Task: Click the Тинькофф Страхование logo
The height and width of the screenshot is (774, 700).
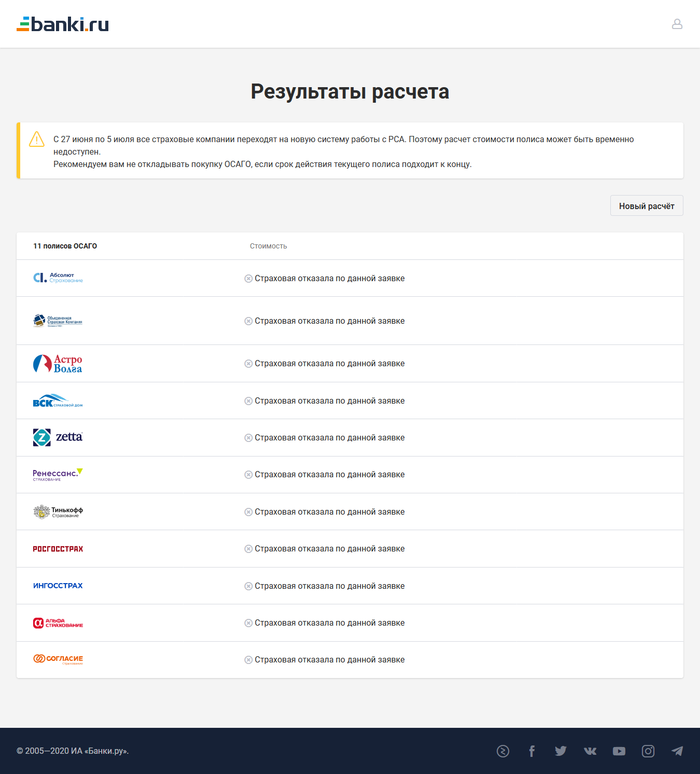Action: click(x=58, y=512)
